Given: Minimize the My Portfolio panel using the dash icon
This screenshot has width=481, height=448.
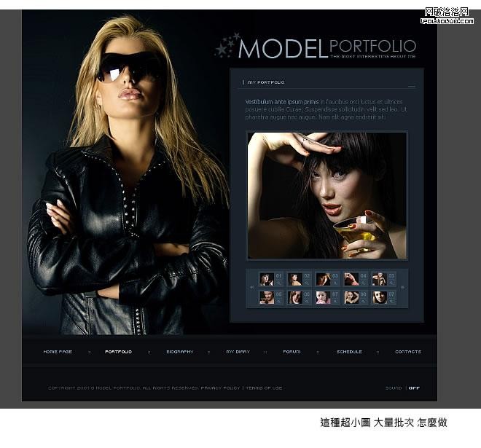Looking at the screenshot, I should (412, 83).
